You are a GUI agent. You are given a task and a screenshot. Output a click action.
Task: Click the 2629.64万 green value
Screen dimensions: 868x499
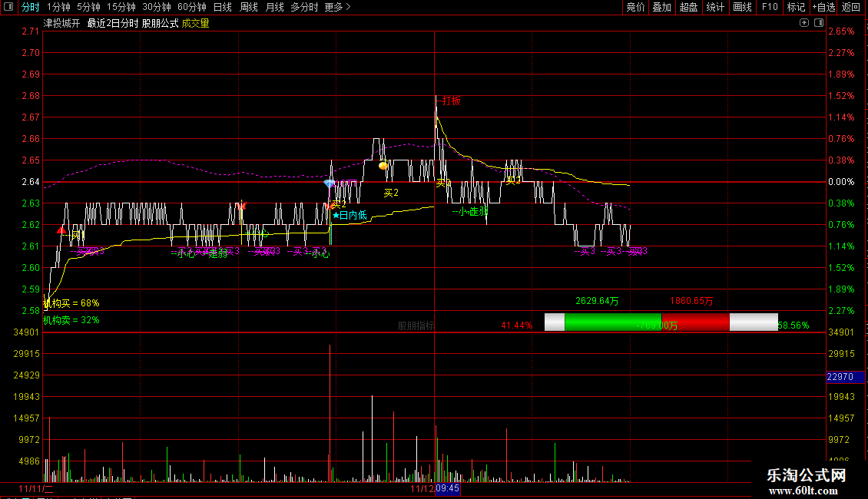(597, 301)
